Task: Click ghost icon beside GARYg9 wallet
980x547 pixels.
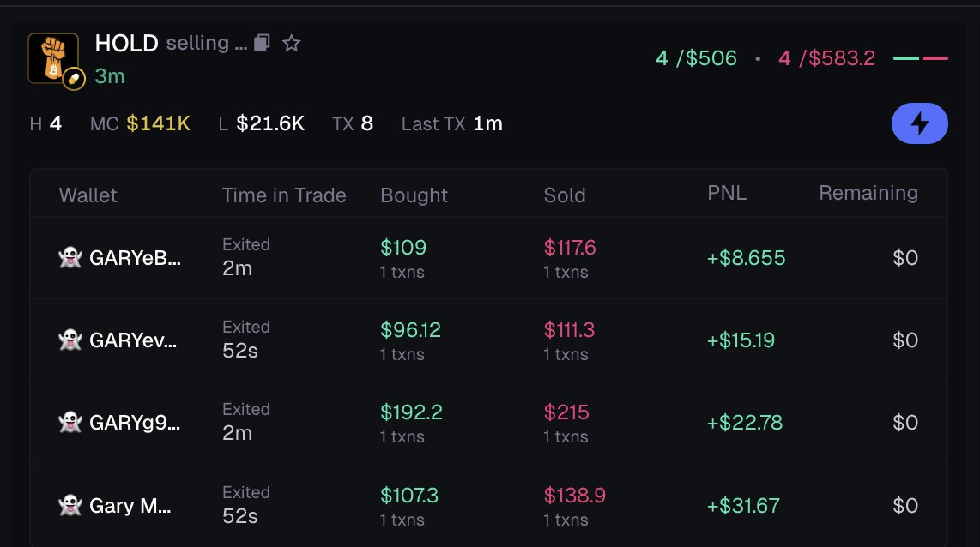Action: pos(70,423)
